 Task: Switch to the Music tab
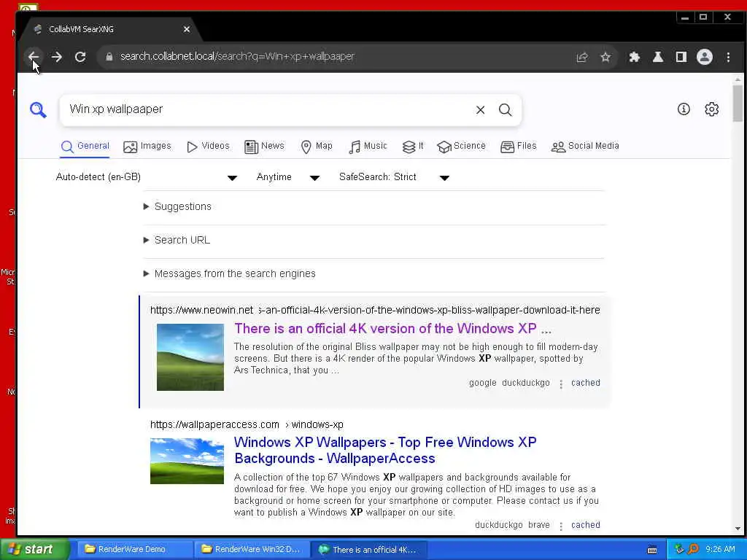pyautogui.click(x=368, y=146)
